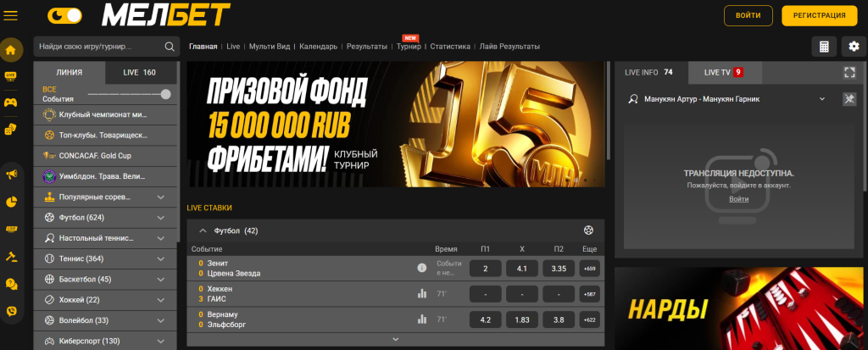Viewport: 868px width, 350px height.
Task: Open Клубный чемпионат мира in sidebar
Action: 105,115
